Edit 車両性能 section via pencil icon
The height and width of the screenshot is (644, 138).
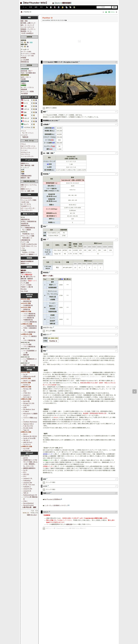click(x=49, y=173)
